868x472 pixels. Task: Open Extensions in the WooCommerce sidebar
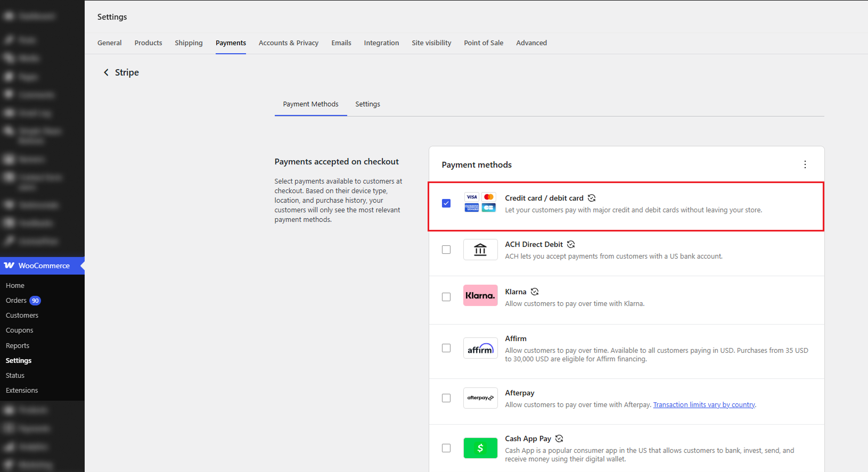click(22, 391)
